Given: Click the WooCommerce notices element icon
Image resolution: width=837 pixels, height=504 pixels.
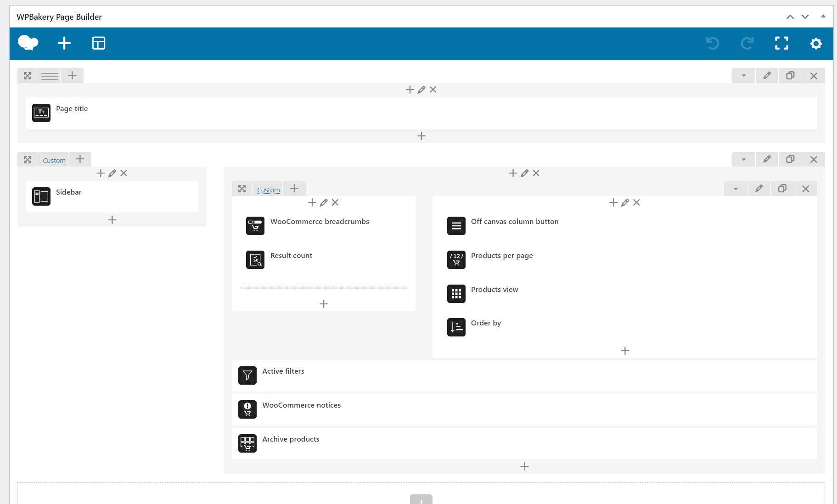Looking at the screenshot, I should click(x=247, y=409).
